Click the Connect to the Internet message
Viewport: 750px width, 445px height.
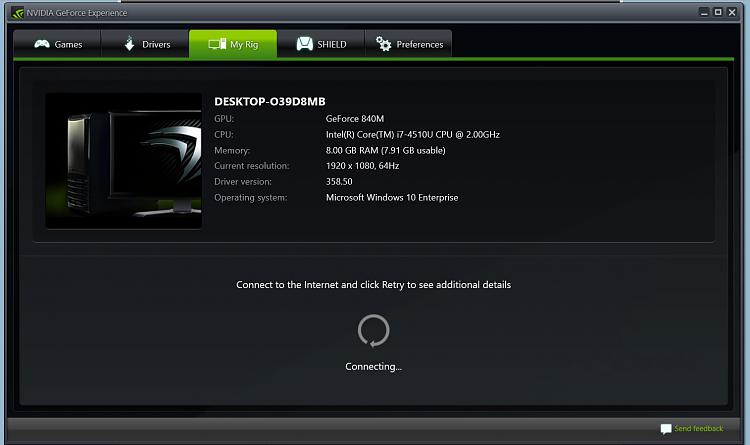[373, 285]
